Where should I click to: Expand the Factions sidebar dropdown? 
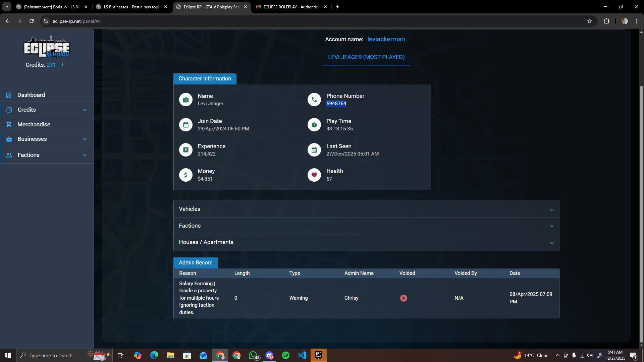pos(47,155)
